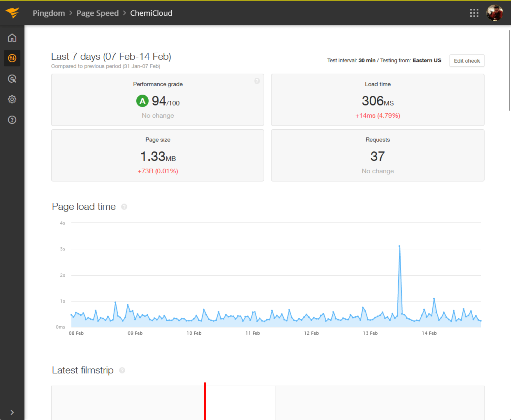
Task: Click the Eastern US testing location
Action: point(427,60)
